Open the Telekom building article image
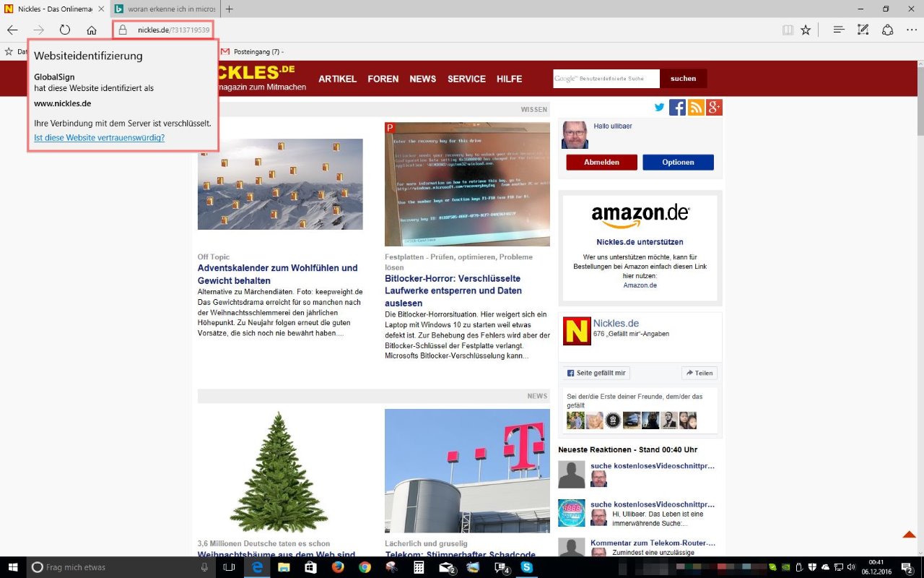 pyautogui.click(x=467, y=471)
